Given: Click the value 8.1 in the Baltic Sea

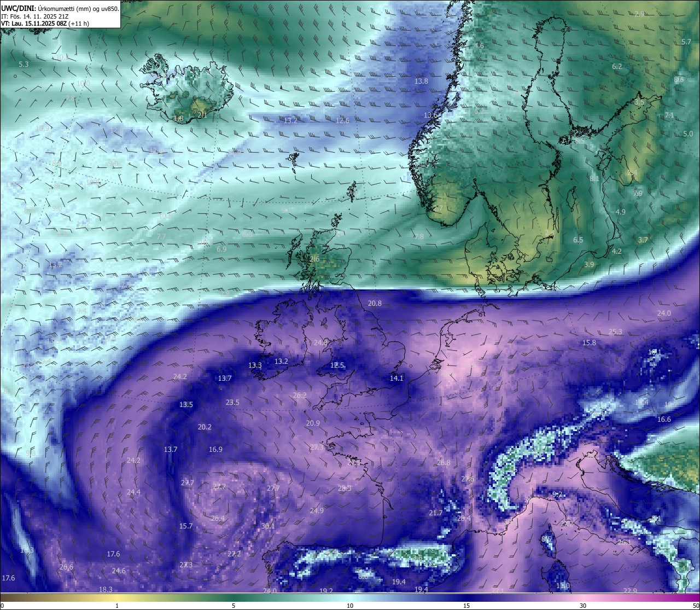Looking at the screenshot, I should click(594, 178).
